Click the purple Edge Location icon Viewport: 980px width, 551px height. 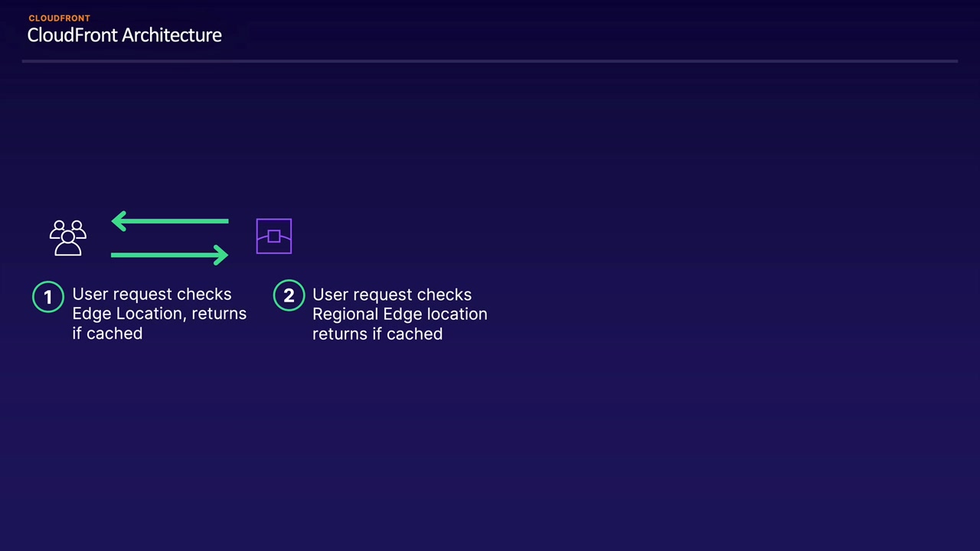coord(273,236)
